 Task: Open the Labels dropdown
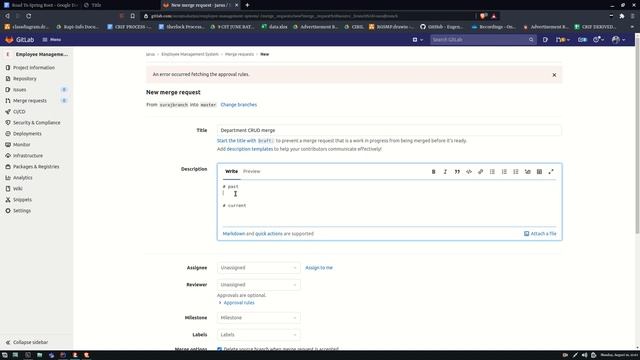coord(258,335)
